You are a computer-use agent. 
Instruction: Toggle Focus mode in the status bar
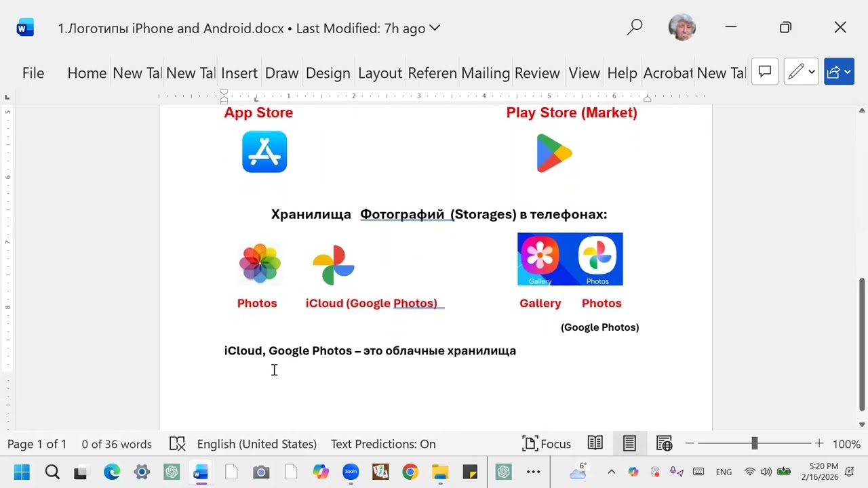[547, 444]
